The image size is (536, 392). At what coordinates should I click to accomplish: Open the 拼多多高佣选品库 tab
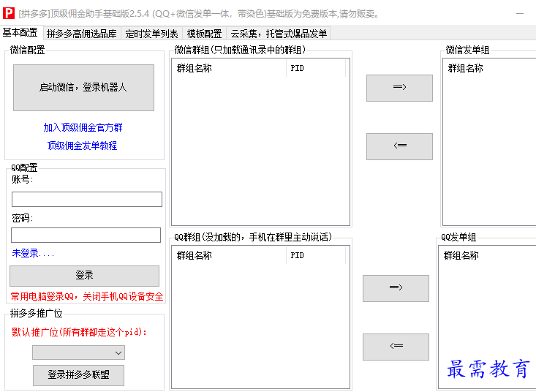tap(82, 34)
